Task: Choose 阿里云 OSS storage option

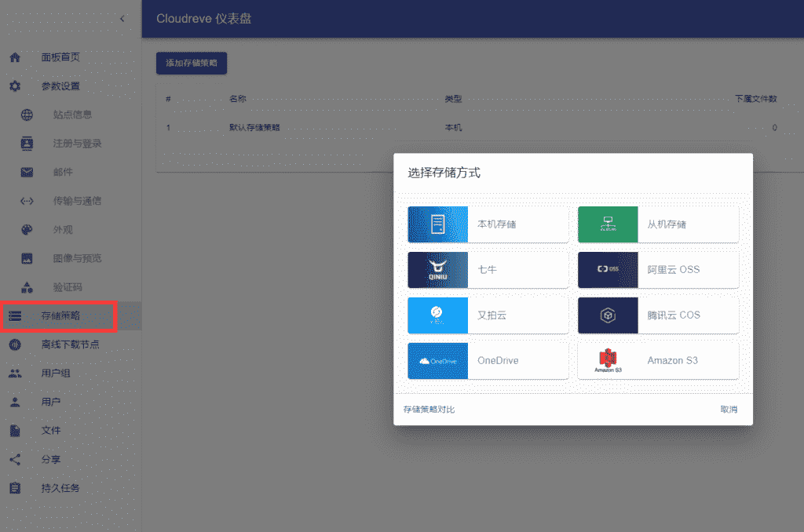Action: click(x=659, y=270)
